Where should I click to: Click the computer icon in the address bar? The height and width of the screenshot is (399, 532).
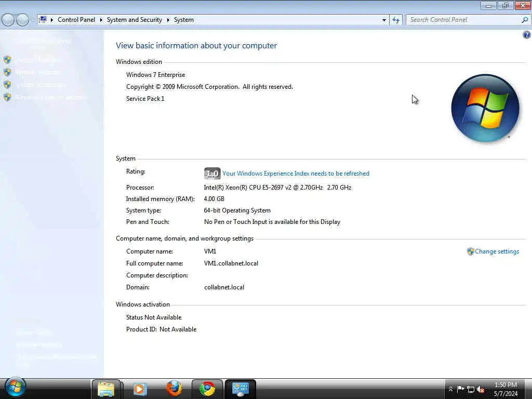coord(43,20)
